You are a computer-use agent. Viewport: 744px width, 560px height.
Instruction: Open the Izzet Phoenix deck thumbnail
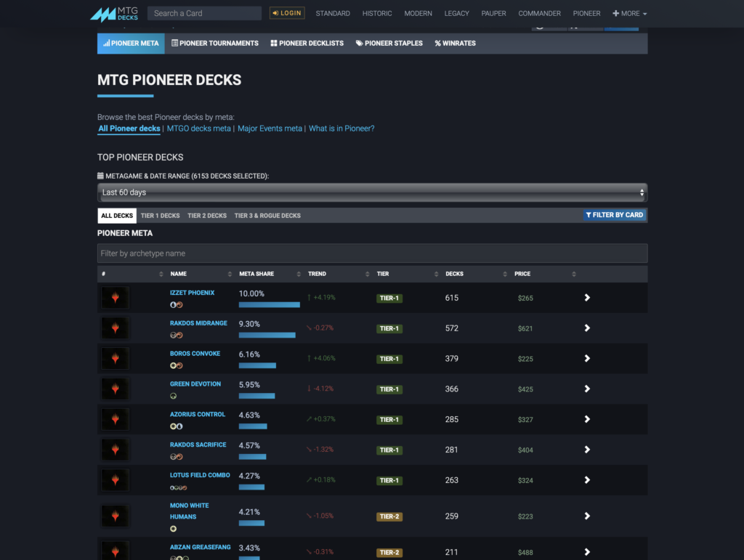[115, 298]
